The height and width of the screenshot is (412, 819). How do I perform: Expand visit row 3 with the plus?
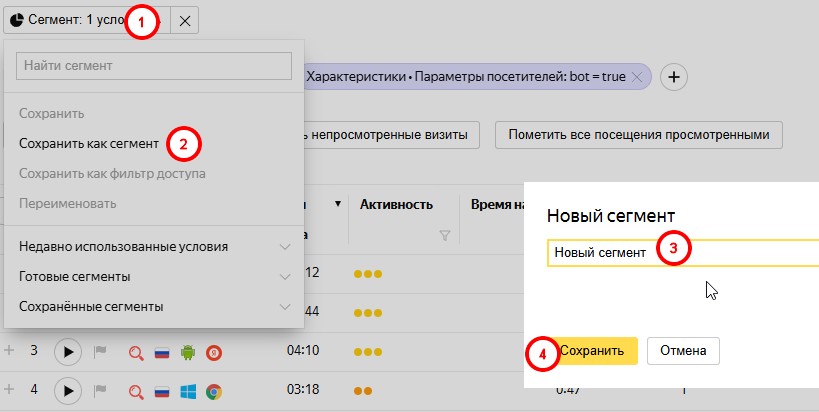[8, 350]
